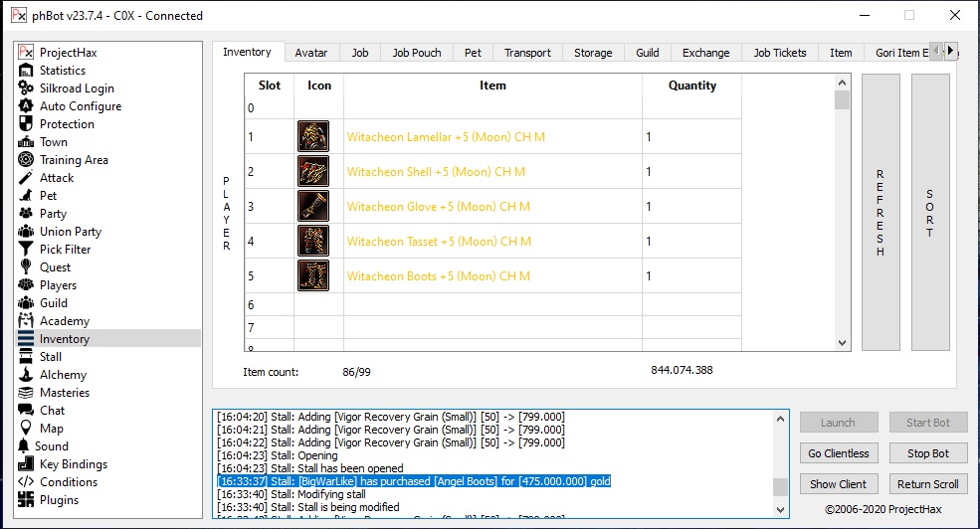Viewport: 980px width, 529px height.
Task: Click the Stop Bot button
Action: (927, 453)
